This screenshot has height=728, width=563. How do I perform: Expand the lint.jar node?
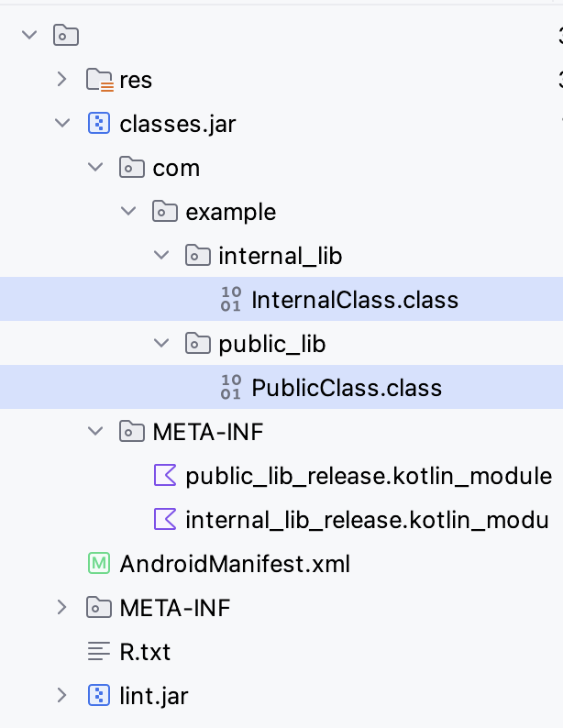click(61, 696)
